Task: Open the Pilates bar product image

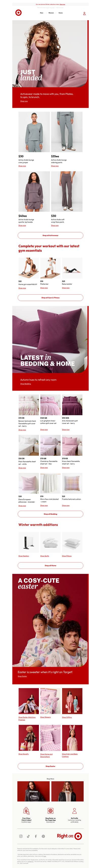Action: tap(50, 268)
